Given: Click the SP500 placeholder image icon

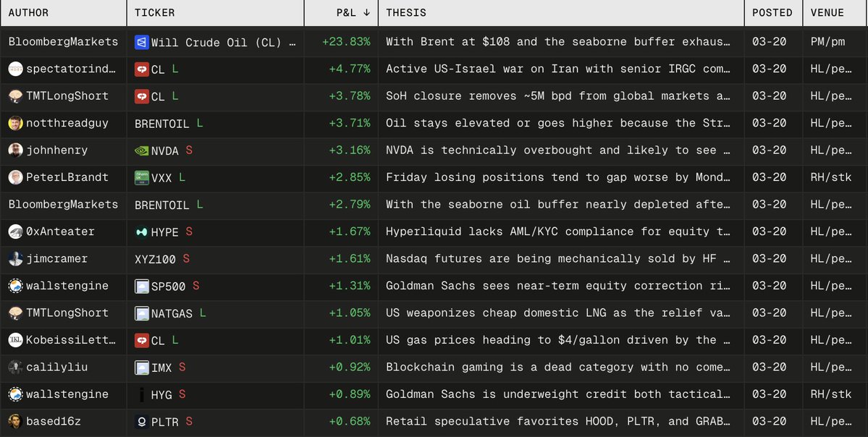Looking at the screenshot, I should click(x=142, y=286).
